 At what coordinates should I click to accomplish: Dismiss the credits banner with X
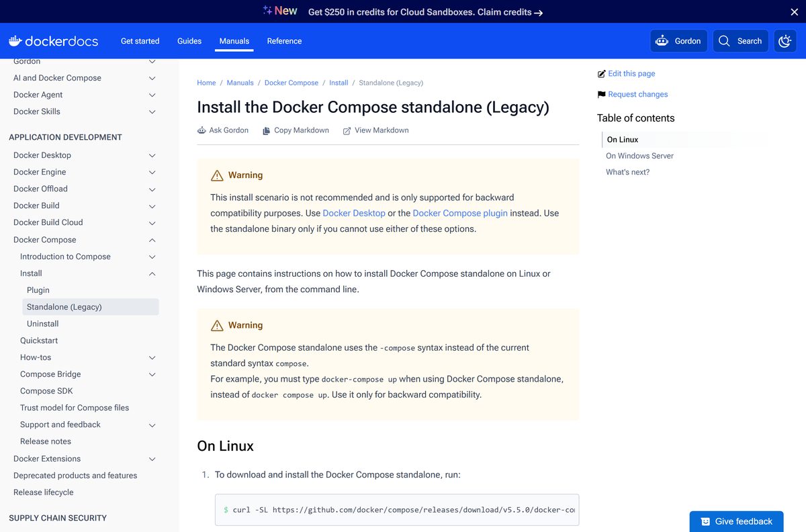pyautogui.click(x=794, y=11)
